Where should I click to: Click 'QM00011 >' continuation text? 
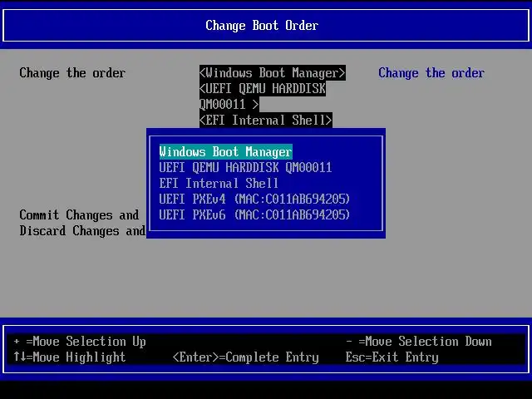pos(229,105)
